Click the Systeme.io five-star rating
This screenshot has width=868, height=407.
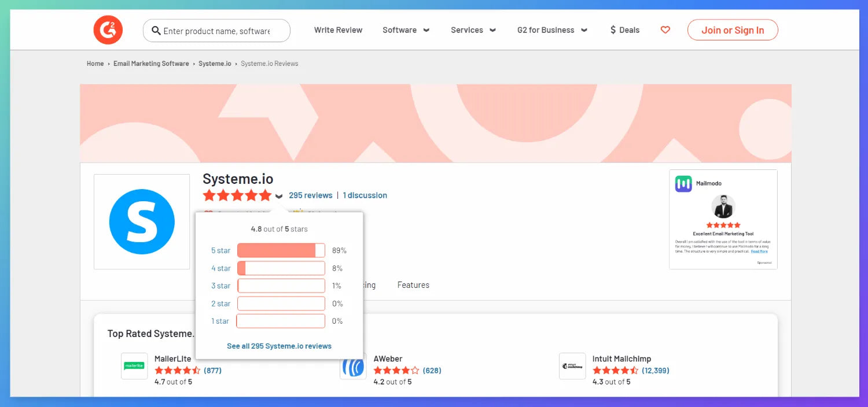[x=237, y=195]
